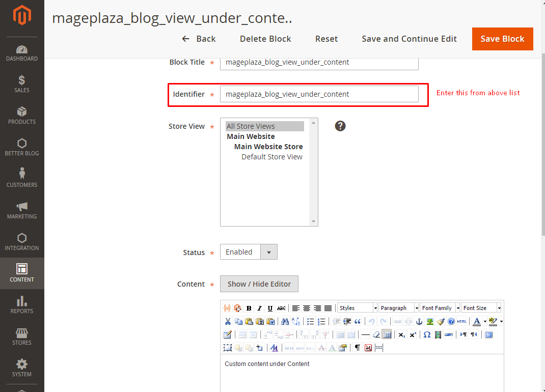
Task: Open the Store View help question mark
Action: click(340, 126)
